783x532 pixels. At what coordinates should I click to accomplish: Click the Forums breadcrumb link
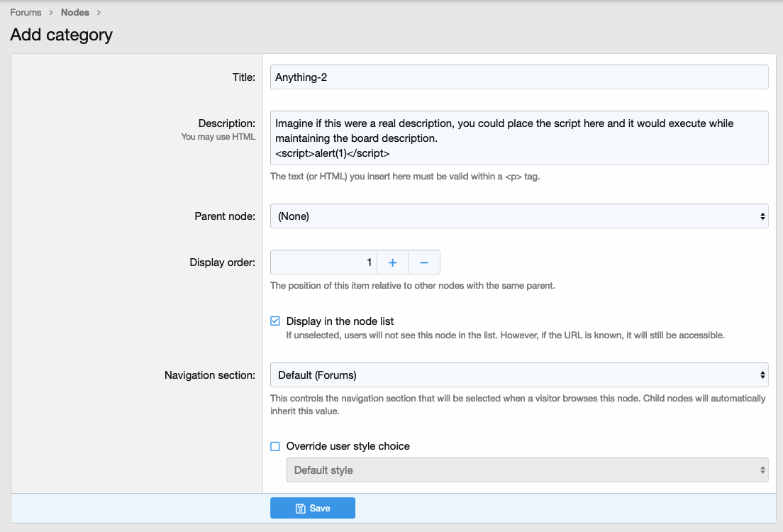click(26, 13)
